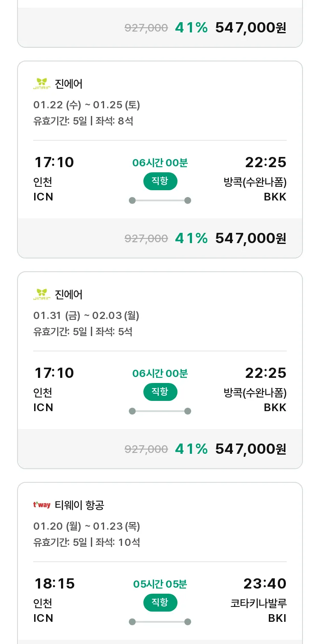Screen dimensions: 320x644
Task: Select the 547,000원 price on the 01.31 flight
Action: tap(250, 449)
